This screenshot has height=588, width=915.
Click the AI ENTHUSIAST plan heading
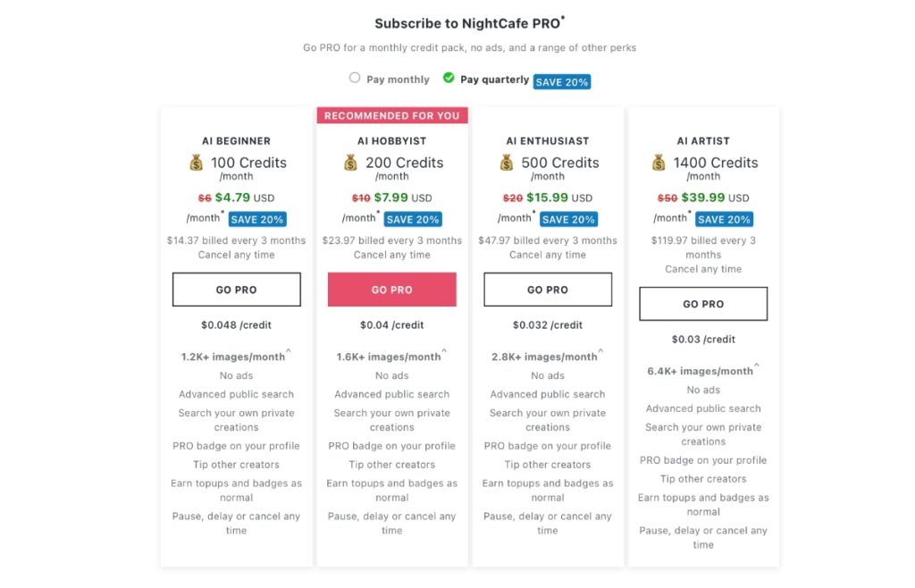pos(548,141)
